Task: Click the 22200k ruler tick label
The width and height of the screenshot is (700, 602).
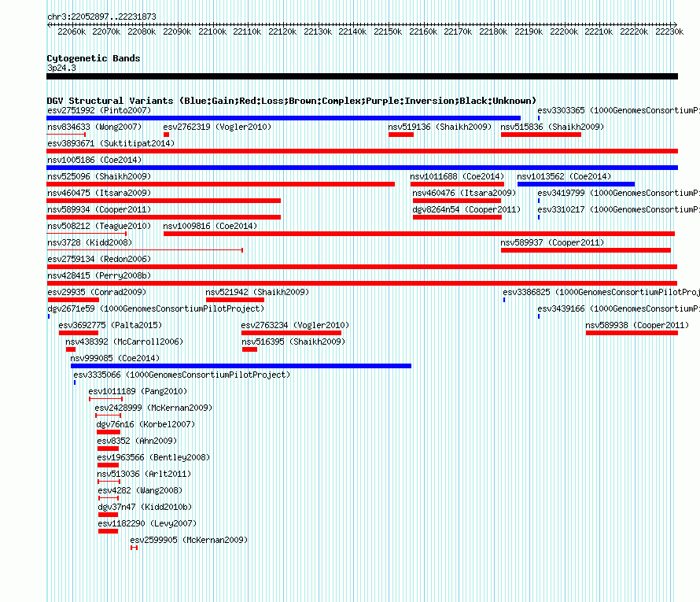Action: point(564,31)
